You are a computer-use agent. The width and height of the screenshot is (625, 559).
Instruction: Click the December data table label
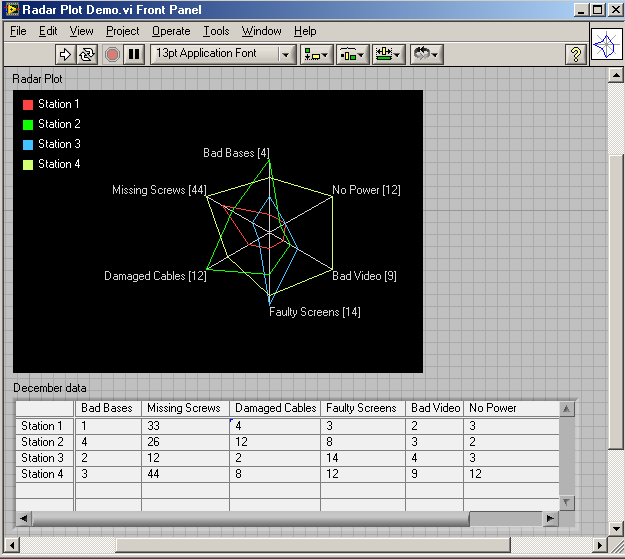pos(50,388)
